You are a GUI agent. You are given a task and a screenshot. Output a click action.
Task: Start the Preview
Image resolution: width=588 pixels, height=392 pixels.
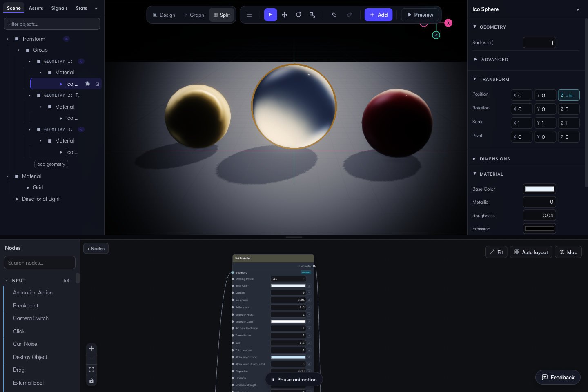point(420,15)
